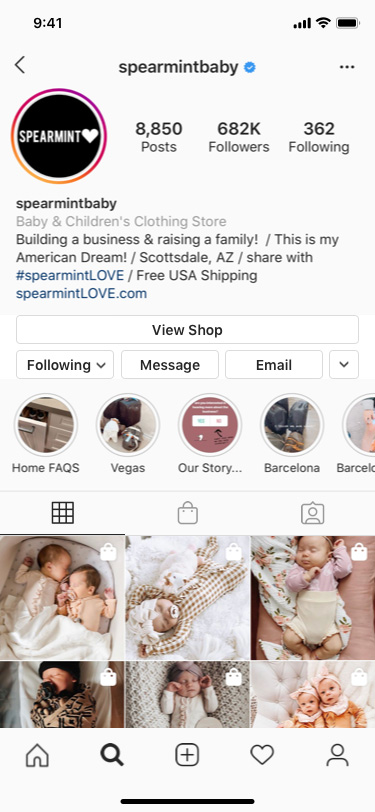
Task: Create a new post with plus icon
Action: point(187,756)
